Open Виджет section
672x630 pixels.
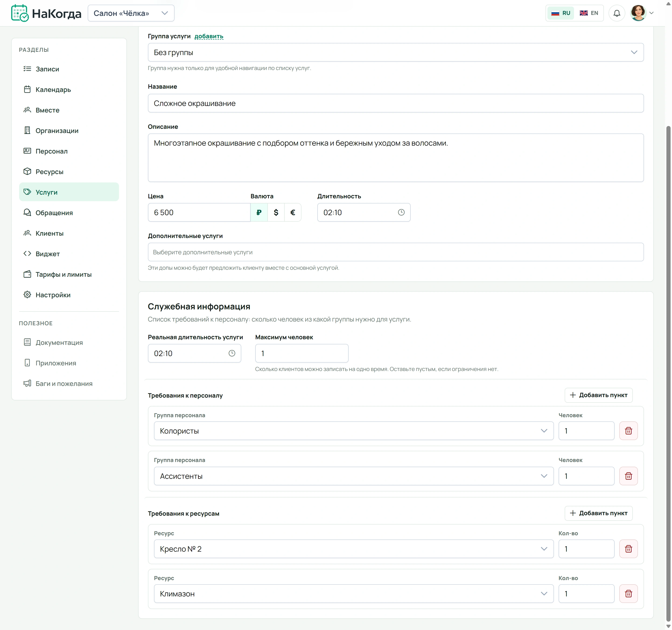(69, 253)
